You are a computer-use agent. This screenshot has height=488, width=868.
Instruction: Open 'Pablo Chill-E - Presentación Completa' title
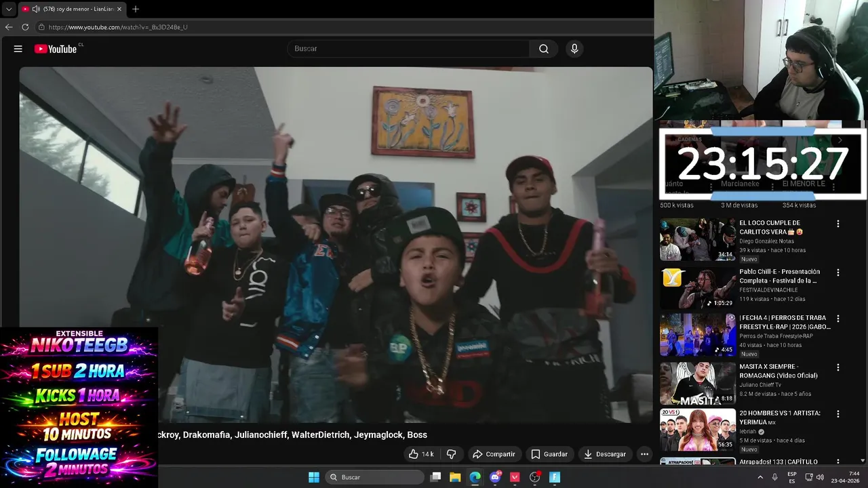coord(779,276)
